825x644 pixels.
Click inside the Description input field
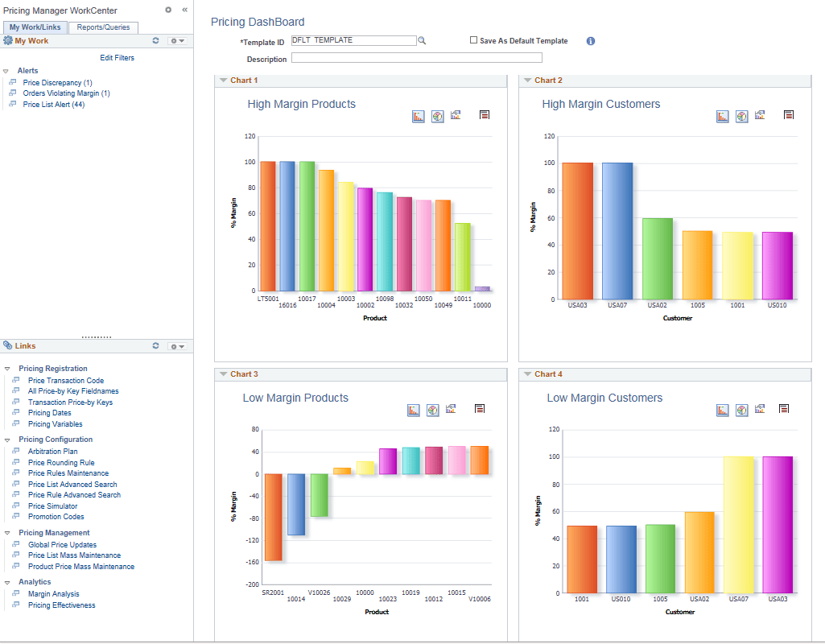[x=416, y=57]
